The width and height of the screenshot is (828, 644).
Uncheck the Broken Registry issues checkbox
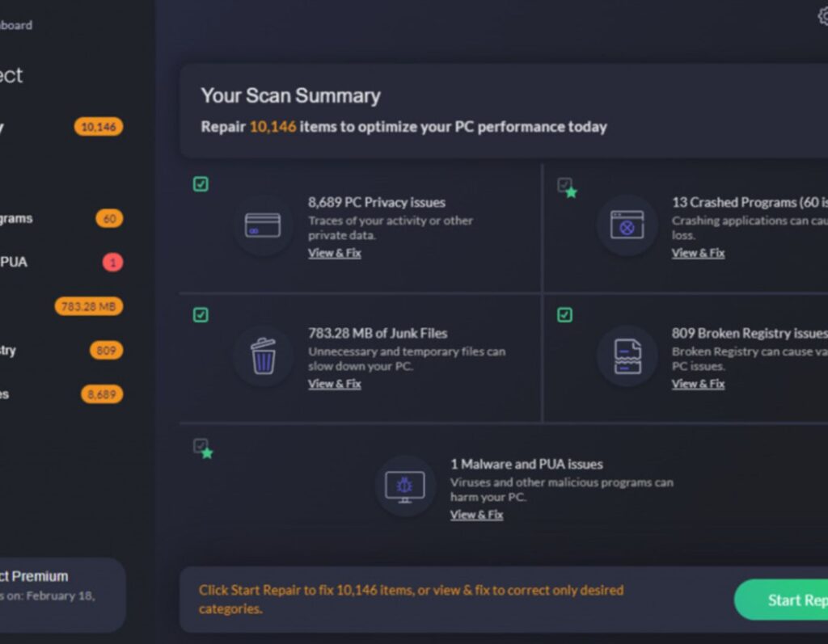[x=564, y=315]
